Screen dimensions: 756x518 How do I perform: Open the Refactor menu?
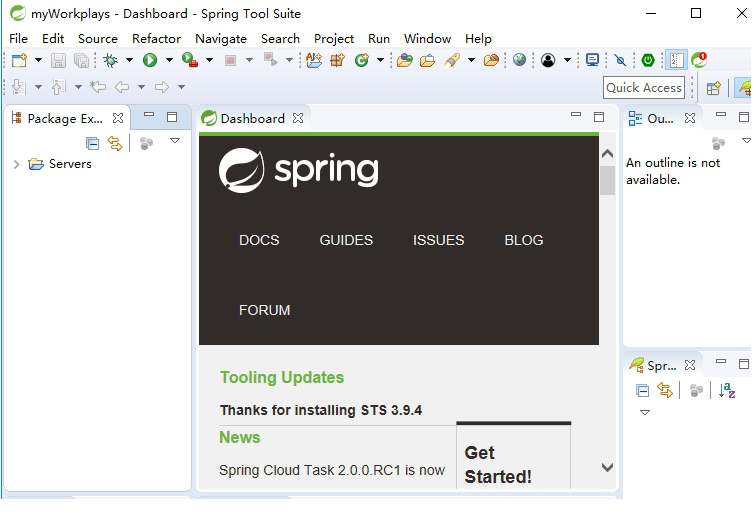tap(156, 39)
